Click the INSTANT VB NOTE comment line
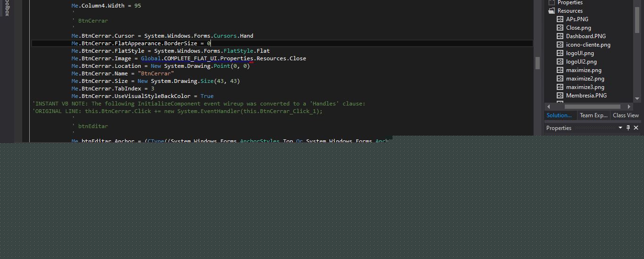Image resolution: width=644 pixels, height=259 pixels. [199, 104]
